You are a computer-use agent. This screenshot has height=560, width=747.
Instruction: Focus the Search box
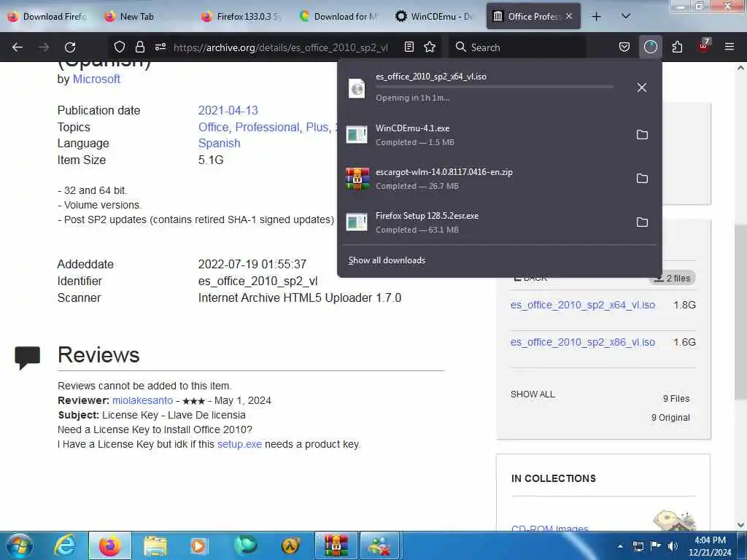point(517,47)
